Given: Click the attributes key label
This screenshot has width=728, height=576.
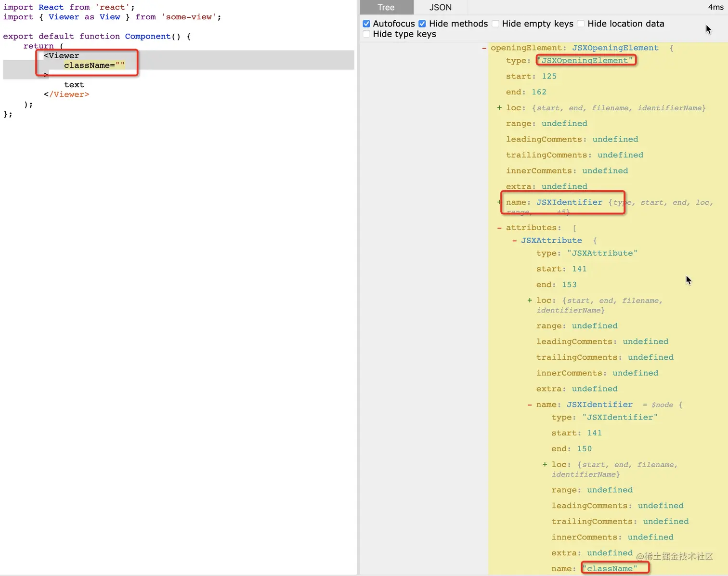Looking at the screenshot, I should pyautogui.click(x=531, y=228).
